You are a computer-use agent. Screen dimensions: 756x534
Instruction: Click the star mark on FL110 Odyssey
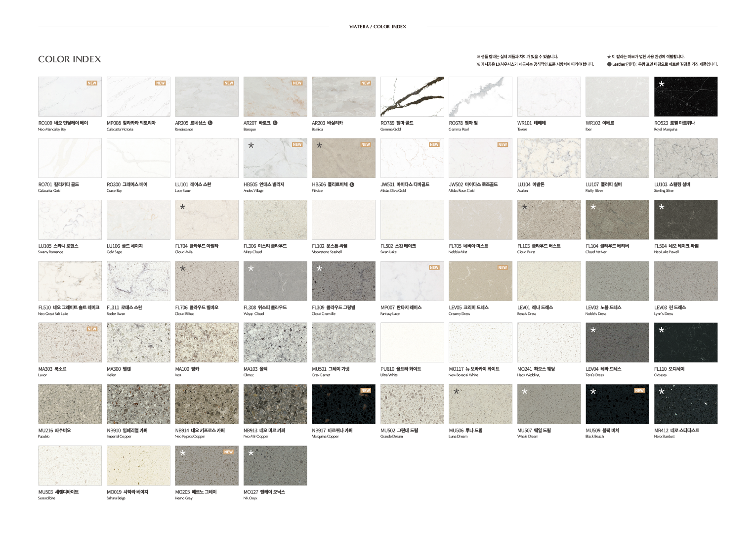[x=662, y=330]
